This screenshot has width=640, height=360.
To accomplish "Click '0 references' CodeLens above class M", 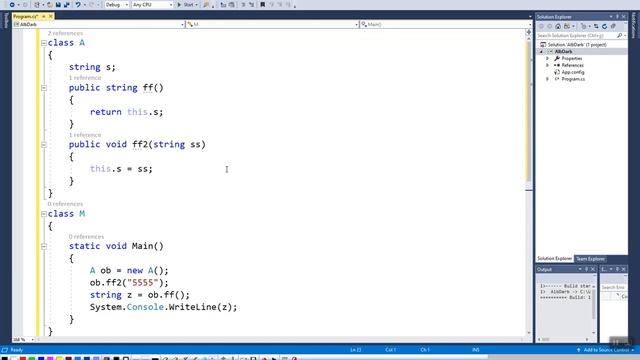I will tap(65, 204).
